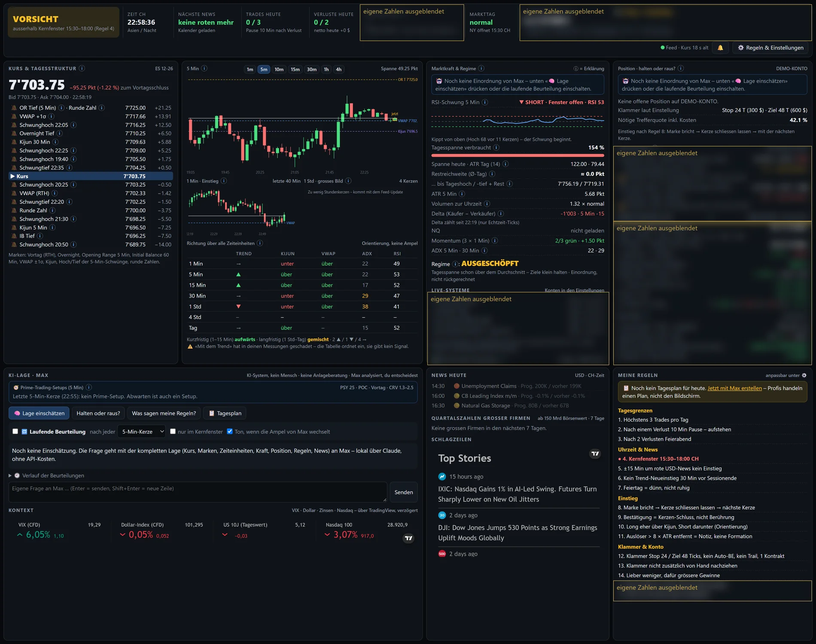Show info for ATR 5 Min
Image resolution: width=816 pixels, height=644 pixels.
[x=462, y=194]
